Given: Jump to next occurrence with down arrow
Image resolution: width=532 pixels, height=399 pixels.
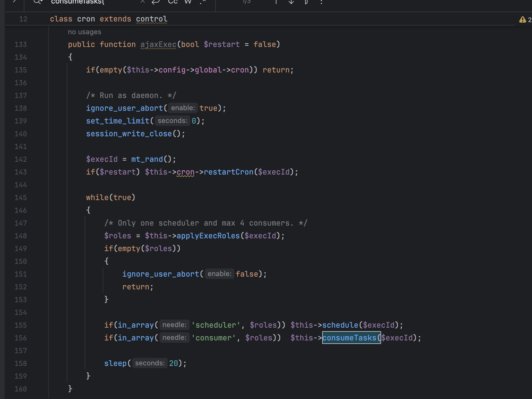Looking at the screenshot, I should [291, 2].
